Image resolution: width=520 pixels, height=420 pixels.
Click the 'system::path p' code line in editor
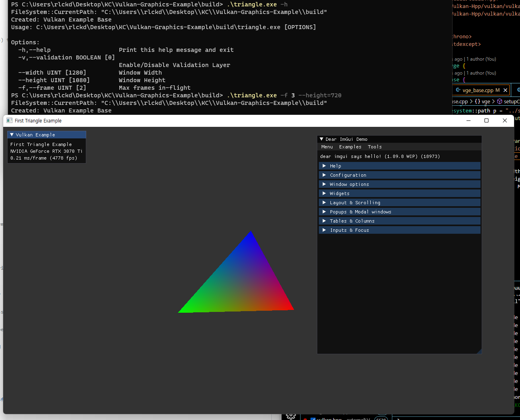point(486,111)
